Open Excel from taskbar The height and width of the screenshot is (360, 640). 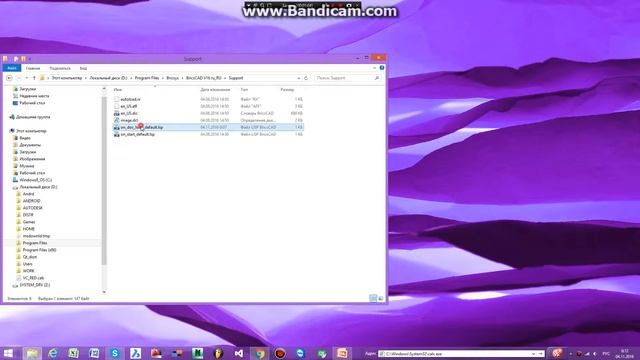click(73, 353)
